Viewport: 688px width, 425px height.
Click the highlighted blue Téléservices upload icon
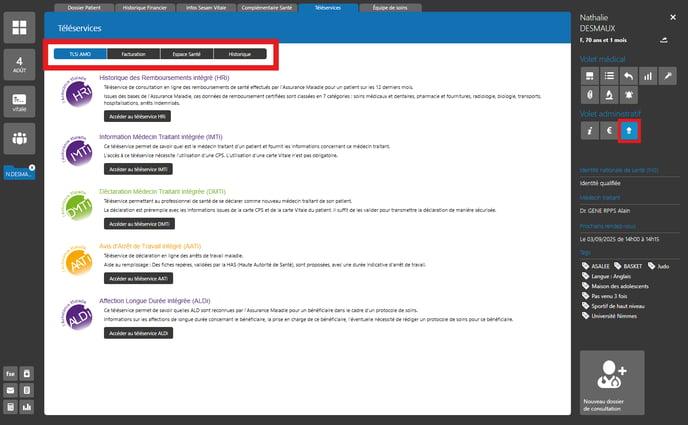point(628,131)
